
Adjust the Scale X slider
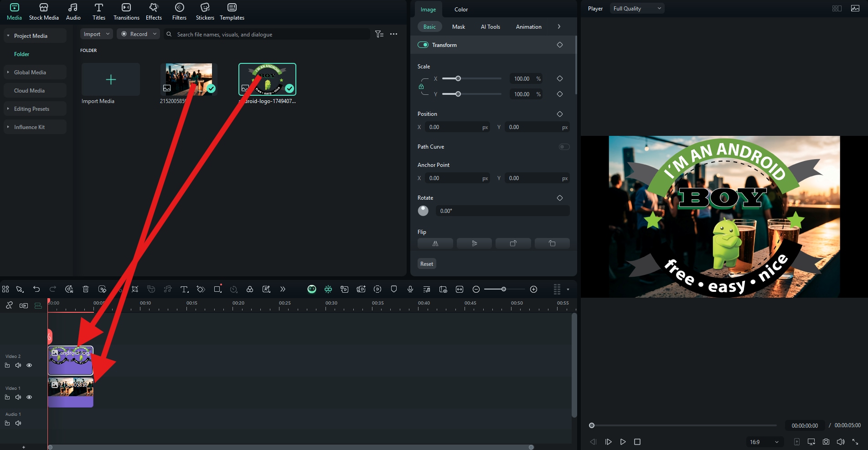point(472,78)
